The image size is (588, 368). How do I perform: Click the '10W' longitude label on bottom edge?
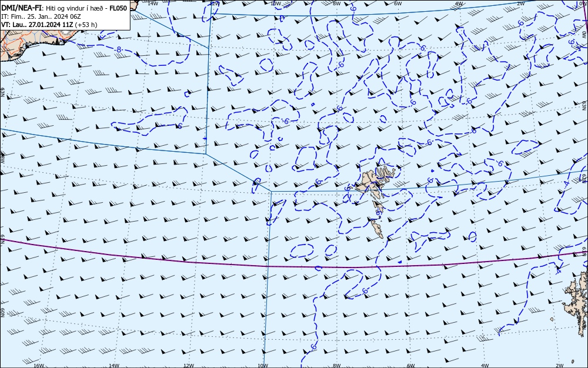pyautogui.click(x=263, y=366)
